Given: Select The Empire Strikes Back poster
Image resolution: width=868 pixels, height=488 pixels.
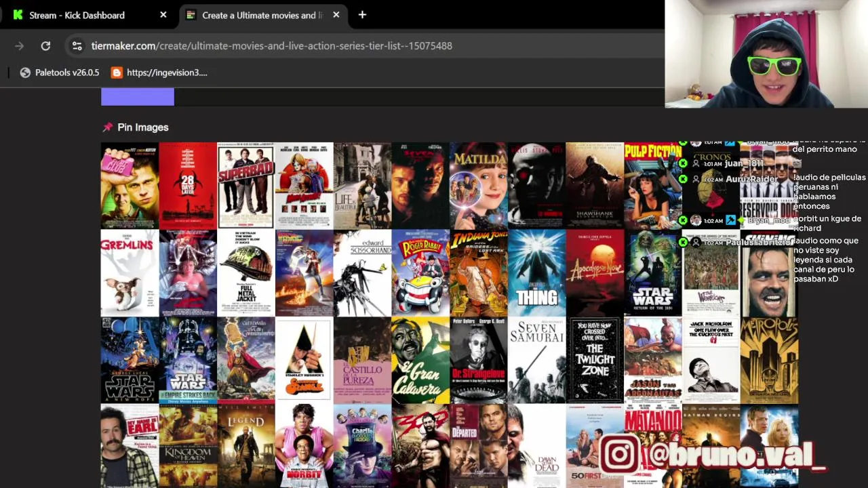Looking at the screenshot, I should tap(188, 361).
